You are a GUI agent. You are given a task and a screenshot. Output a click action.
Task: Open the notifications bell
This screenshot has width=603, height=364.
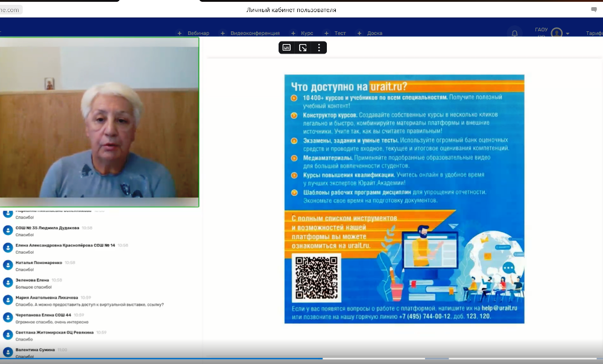pos(514,33)
